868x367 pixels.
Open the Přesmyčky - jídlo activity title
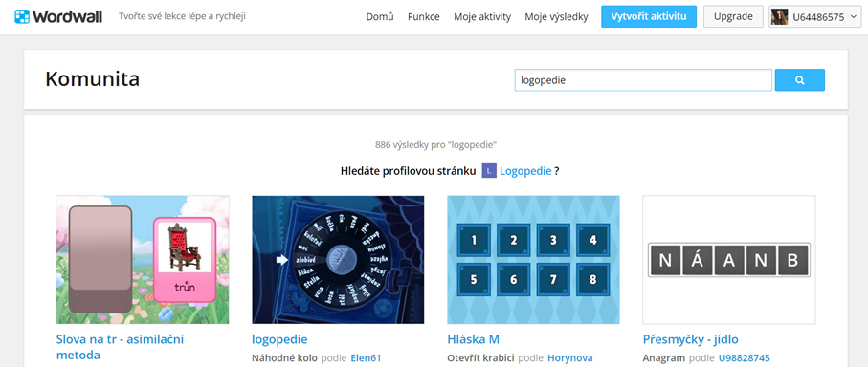690,339
